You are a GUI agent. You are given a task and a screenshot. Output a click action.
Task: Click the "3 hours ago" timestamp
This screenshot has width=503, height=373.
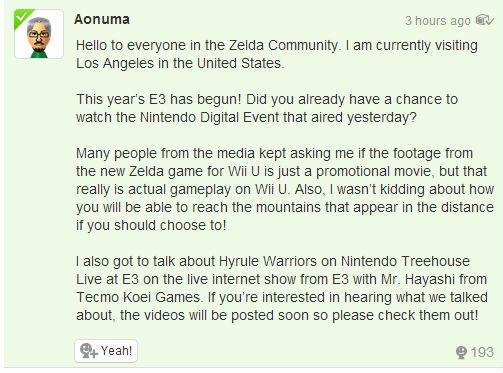point(438,21)
